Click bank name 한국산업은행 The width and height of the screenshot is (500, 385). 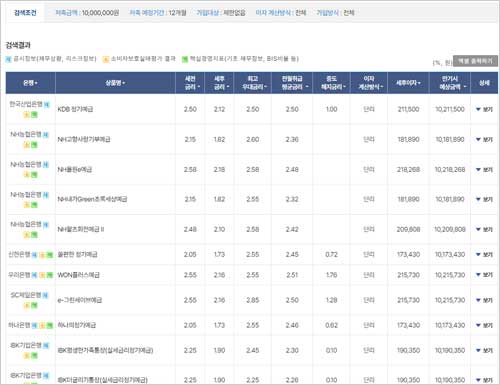click(26, 104)
